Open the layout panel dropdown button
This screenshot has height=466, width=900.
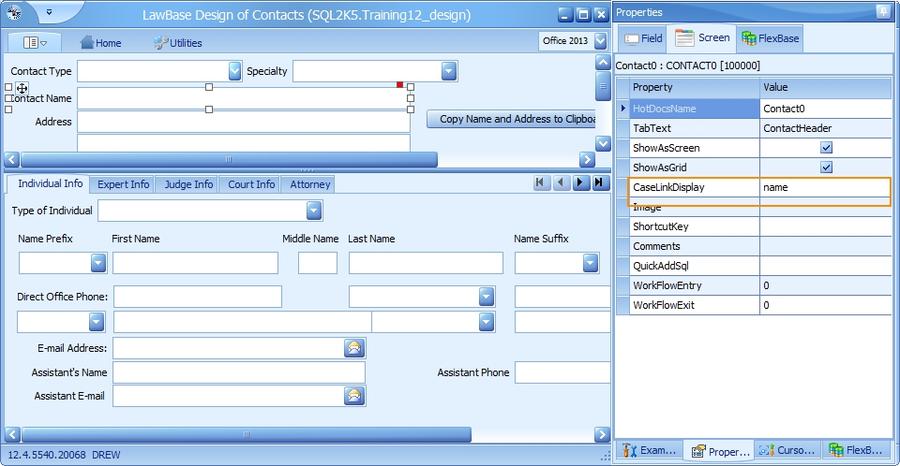[x=35, y=42]
